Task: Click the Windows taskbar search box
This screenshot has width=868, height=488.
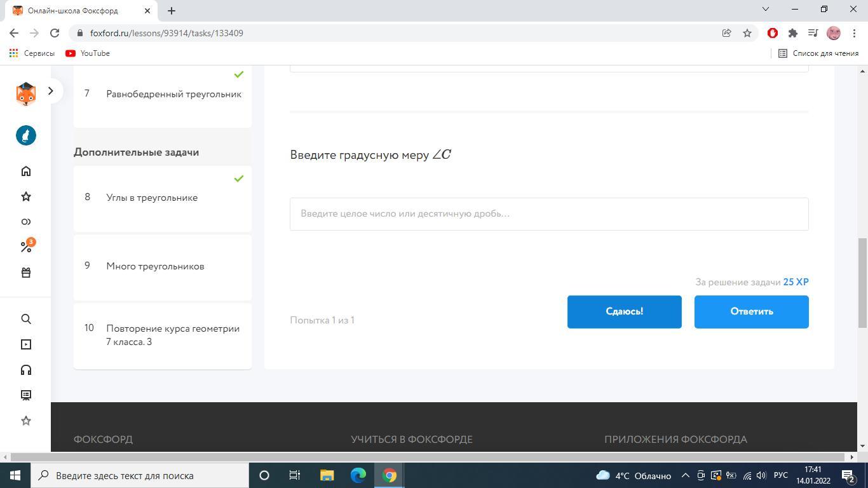Action: (x=140, y=475)
